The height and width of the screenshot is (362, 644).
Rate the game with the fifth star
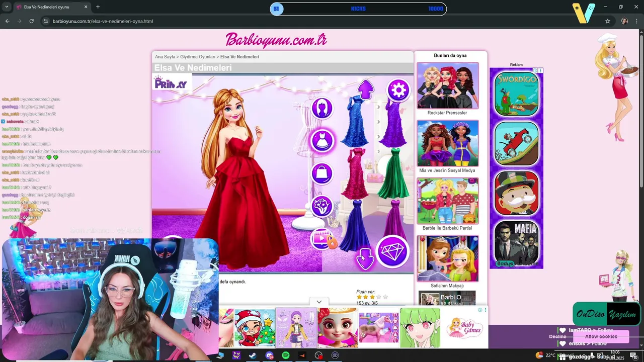[x=385, y=297]
